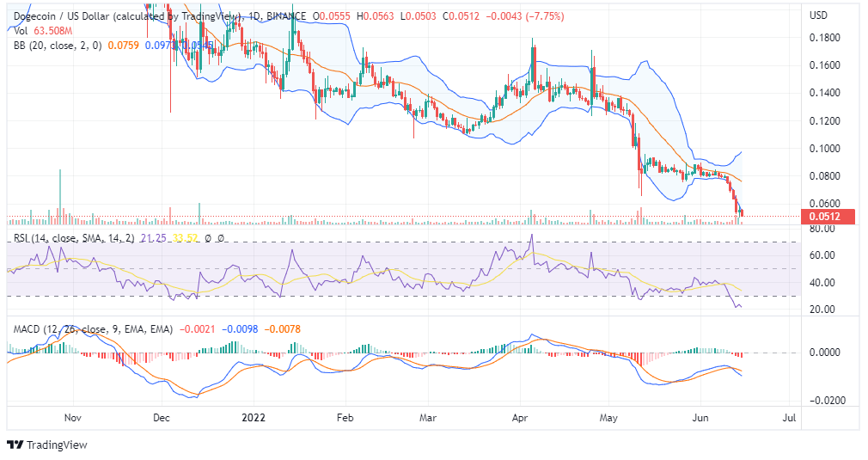Click Dec on the time axis

(161, 417)
